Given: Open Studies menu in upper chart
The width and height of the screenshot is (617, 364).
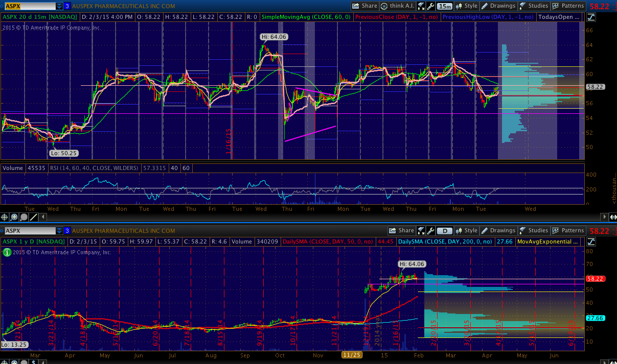Looking at the screenshot, I should pos(534,6).
